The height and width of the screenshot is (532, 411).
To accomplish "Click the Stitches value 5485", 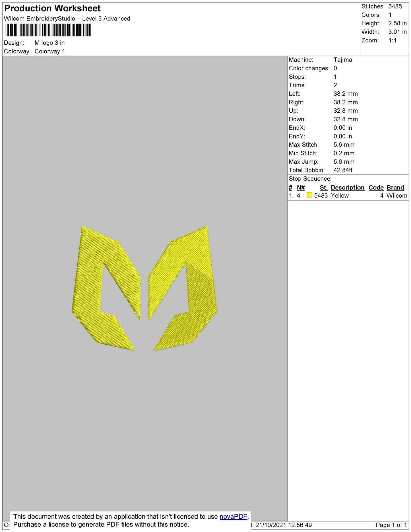I will click(395, 6).
